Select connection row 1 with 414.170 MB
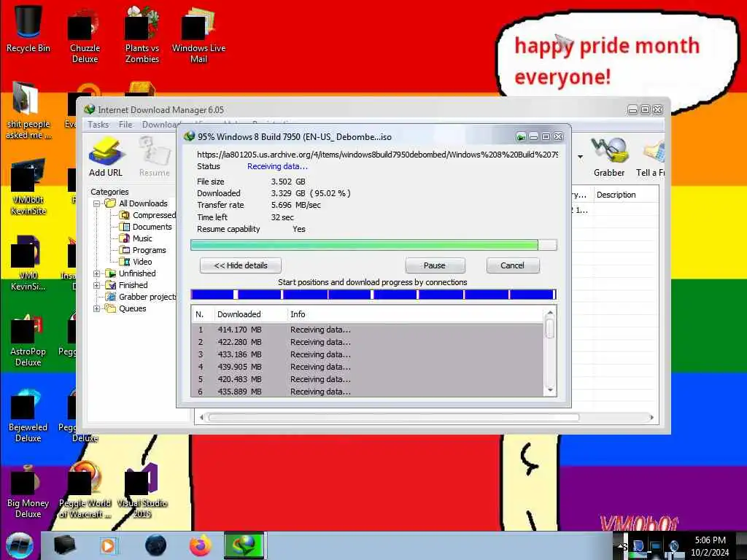This screenshot has height=560, width=747. pyautogui.click(x=367, y=330)
